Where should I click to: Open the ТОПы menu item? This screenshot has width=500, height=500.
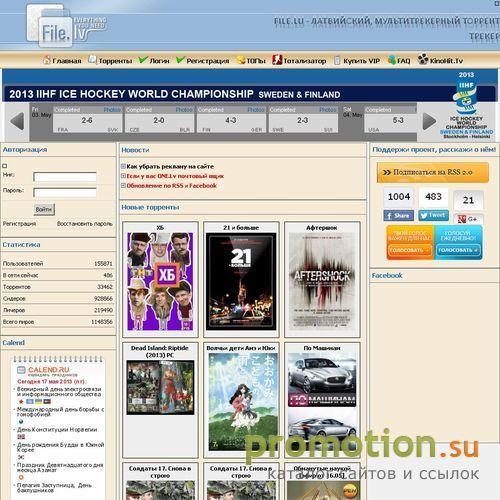(256, 61)
